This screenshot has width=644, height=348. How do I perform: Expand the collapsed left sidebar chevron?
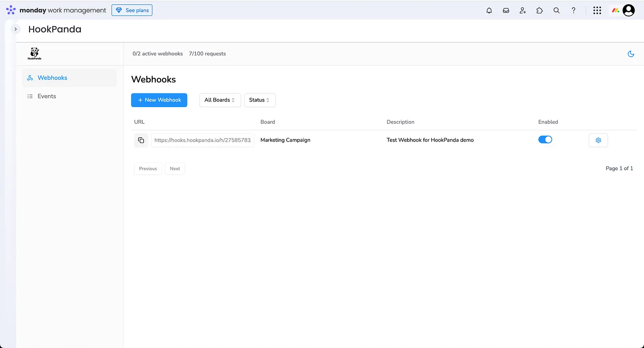pyautogui.click(x=15, y=29)
